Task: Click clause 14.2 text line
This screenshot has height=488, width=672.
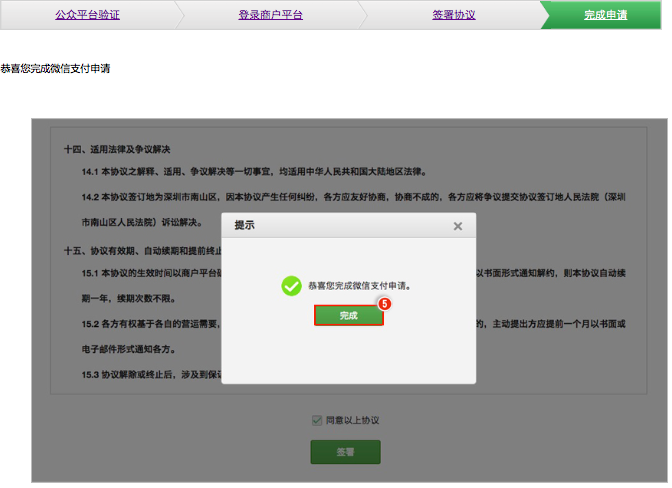Action: tap(354, 197)
